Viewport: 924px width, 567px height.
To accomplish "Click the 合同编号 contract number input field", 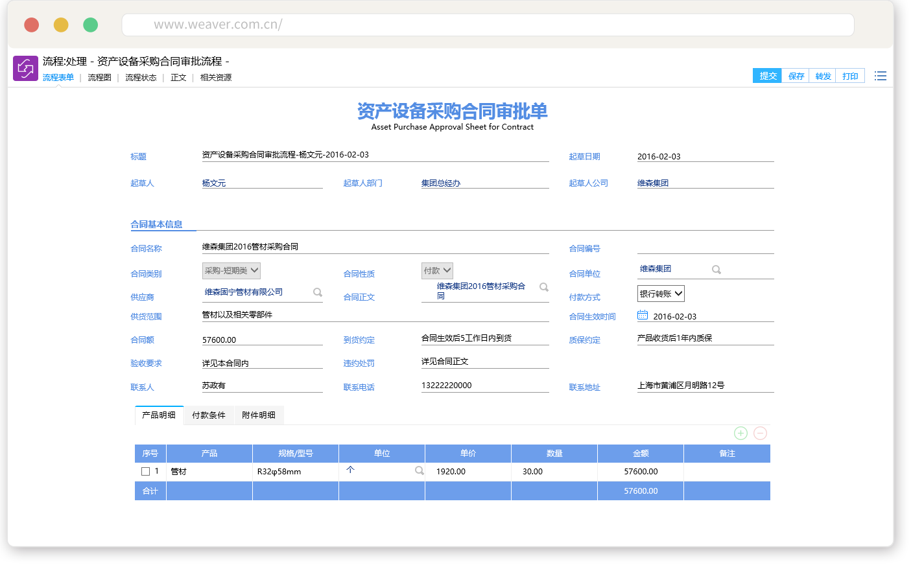I will (x=705, y=248).
